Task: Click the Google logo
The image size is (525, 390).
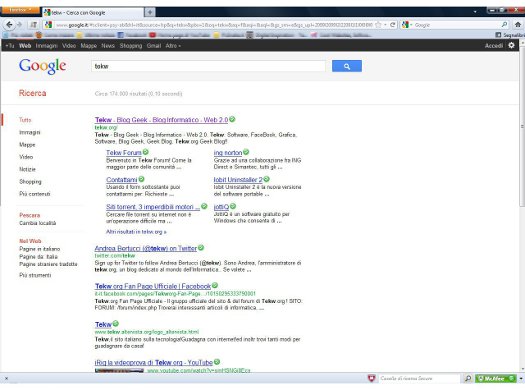Action: (x=43, y=66)
